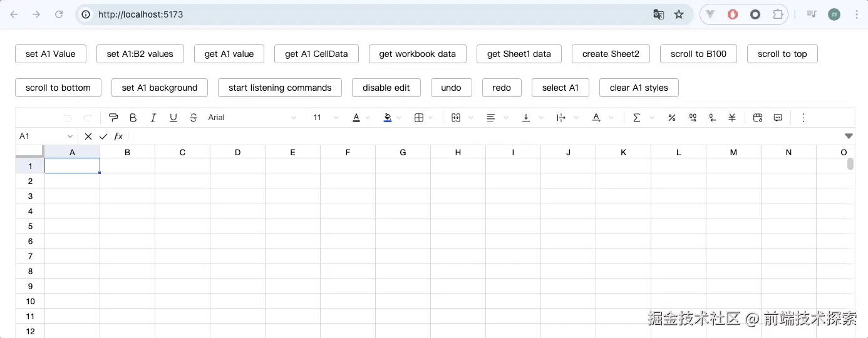Toggle italic formatting
868x338 pixels.
point(153,118)
